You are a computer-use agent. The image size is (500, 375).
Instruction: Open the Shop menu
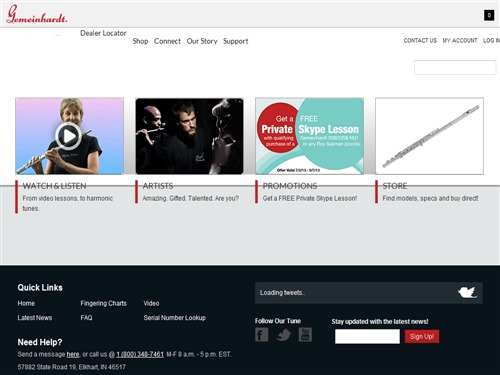(x=140, y=41)
